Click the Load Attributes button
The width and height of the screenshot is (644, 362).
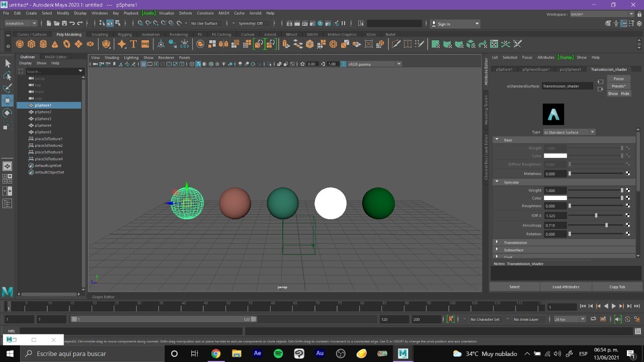point(566,287)
